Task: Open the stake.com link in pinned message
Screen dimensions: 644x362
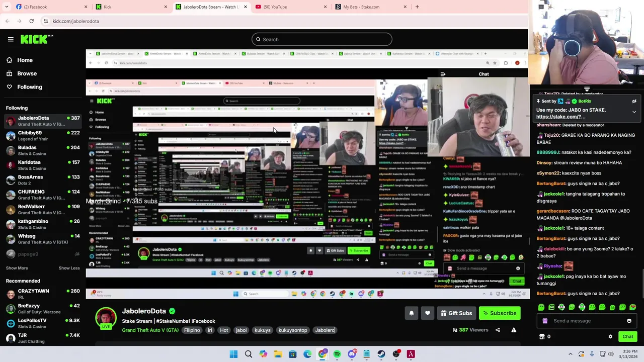Action: (560, 117)
